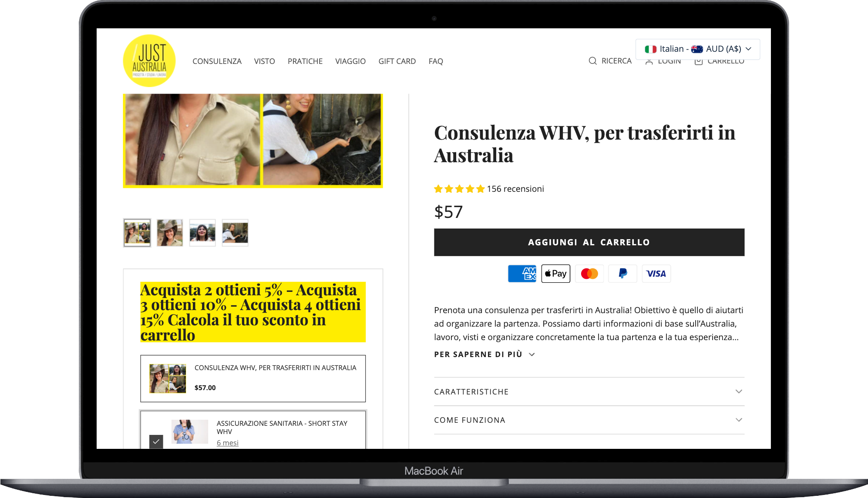Open the Gift Card menu item
This screenshot has height=498, width=868.
(397, 61)
